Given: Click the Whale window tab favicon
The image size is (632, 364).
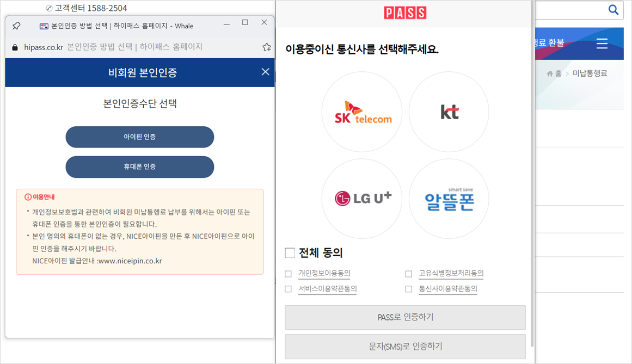Looking at the screenshot, I should click(44, 26).
